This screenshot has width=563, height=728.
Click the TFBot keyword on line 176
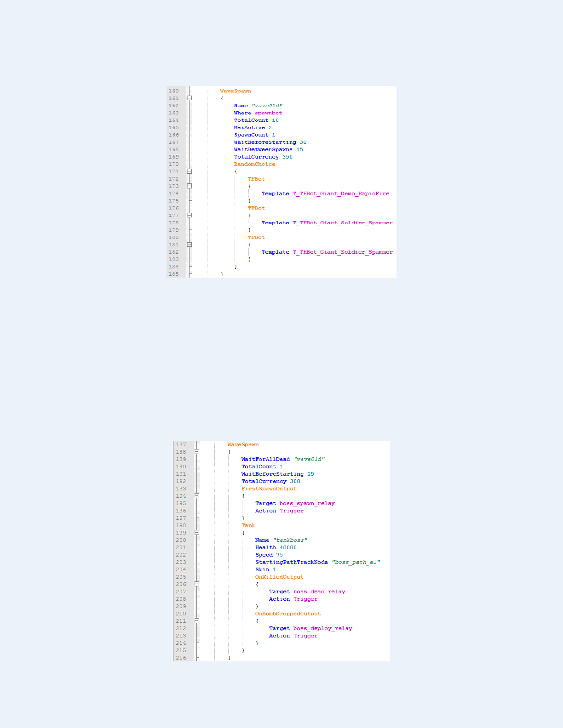coord(256,208)
